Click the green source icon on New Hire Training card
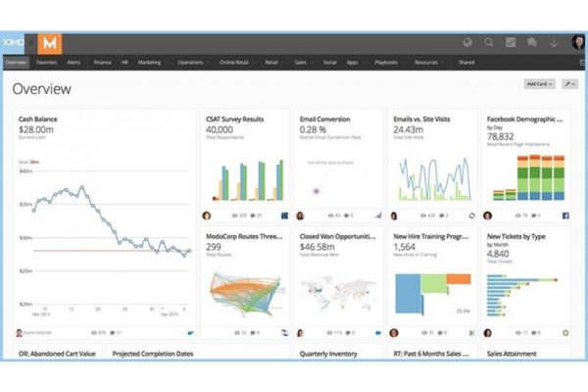 pyautogui.click(x=471, y=333)
